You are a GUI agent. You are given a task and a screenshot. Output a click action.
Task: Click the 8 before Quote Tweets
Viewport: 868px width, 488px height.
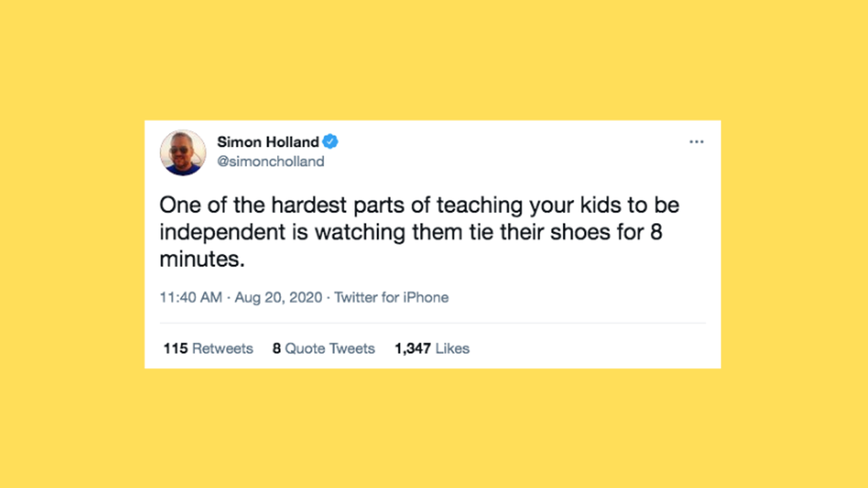(x=276, y=348)
